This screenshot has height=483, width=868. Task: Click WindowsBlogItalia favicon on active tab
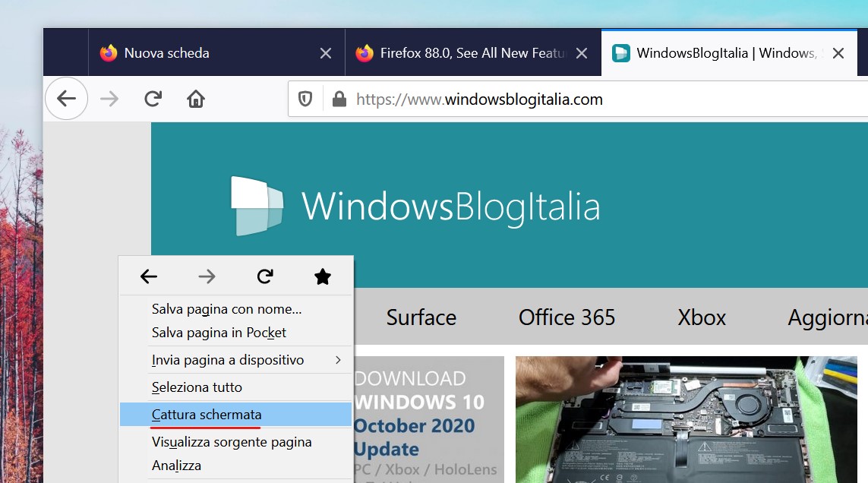click(621, 52)
